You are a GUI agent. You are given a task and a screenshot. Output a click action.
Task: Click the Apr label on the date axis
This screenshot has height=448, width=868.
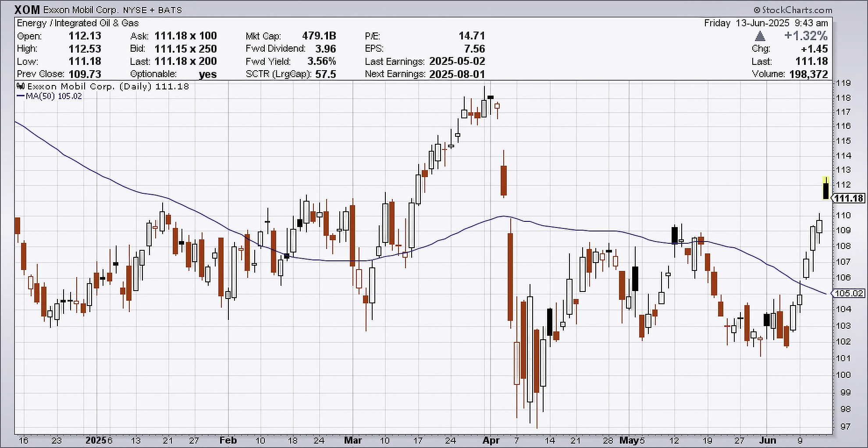point(491,440)
